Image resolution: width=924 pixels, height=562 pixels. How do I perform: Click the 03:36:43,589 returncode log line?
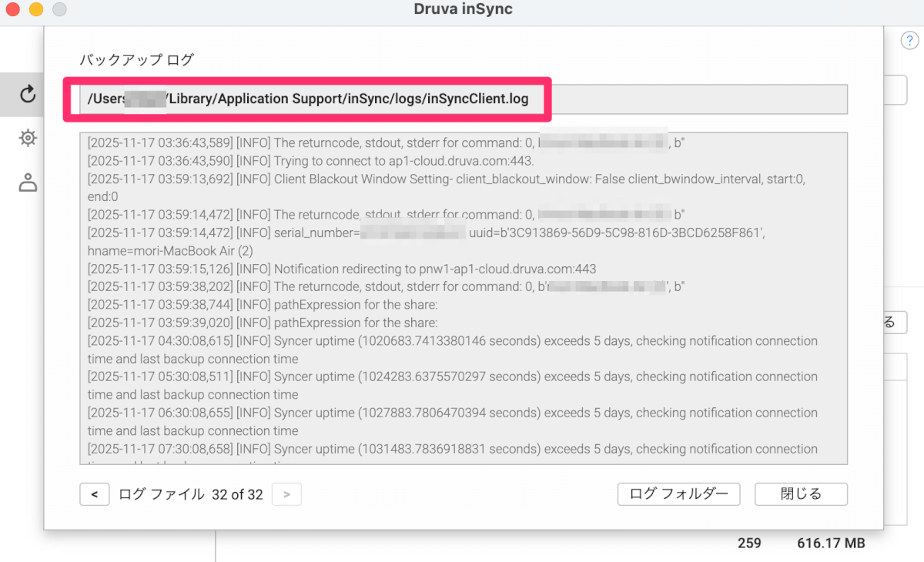pos(386,143)
